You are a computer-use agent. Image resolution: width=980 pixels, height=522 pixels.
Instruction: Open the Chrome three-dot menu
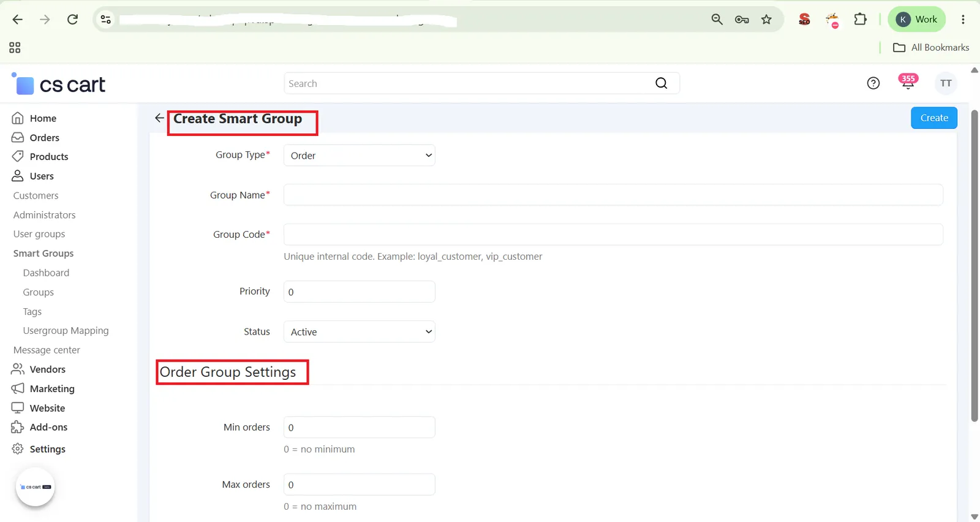[963, 20]
